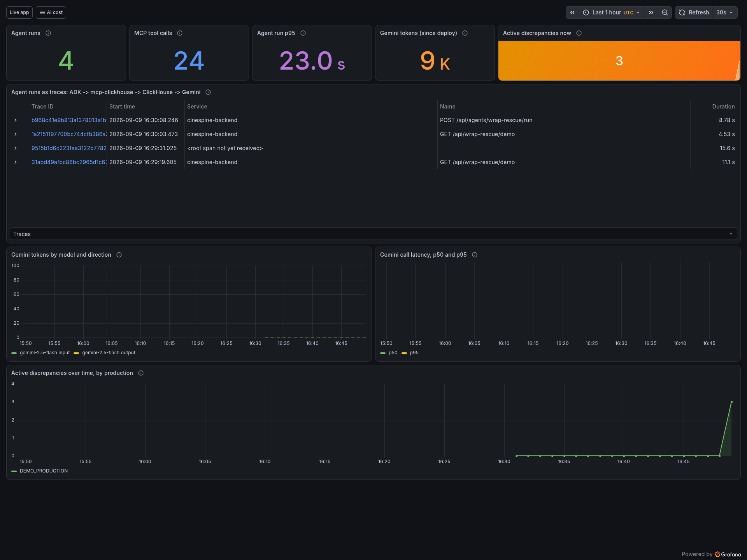747x560 pixels.
Task: Open the Live app dashboard link
Action: tap(19, 12)
